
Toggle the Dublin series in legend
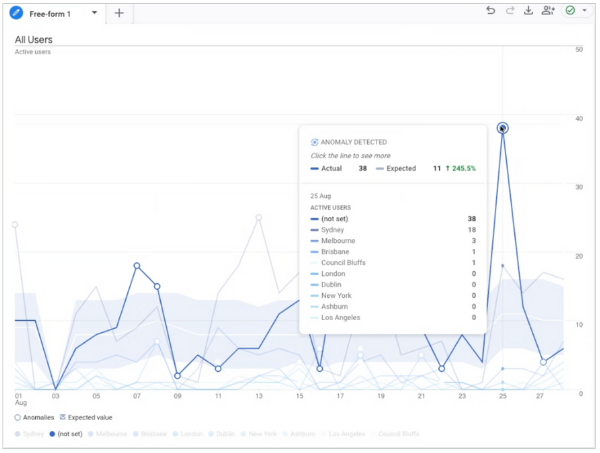click(222, 434)
